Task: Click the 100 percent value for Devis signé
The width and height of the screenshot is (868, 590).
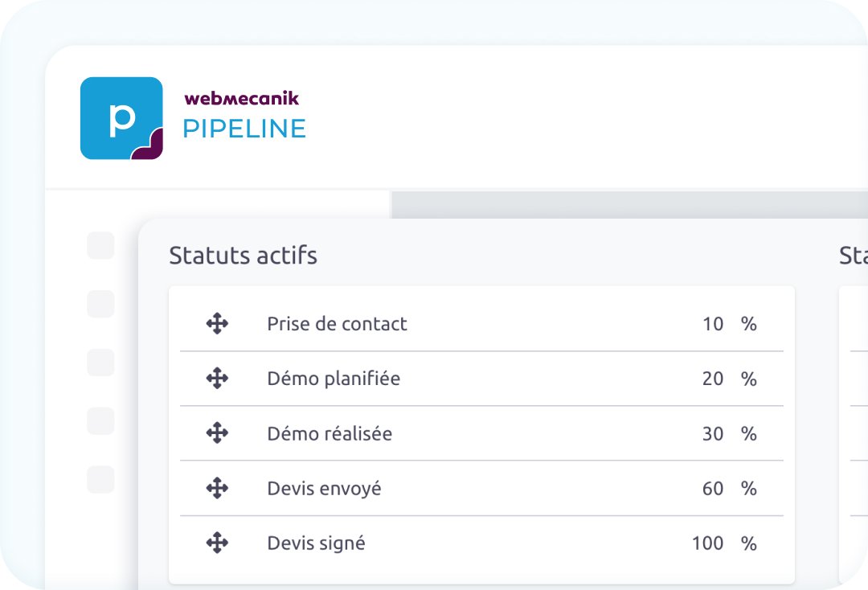Action: coord(708,543)
